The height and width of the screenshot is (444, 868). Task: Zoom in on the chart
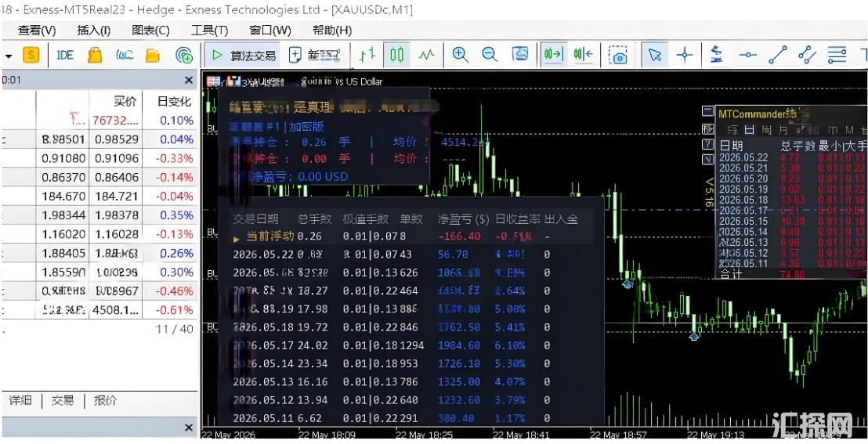tap(460, 54)
